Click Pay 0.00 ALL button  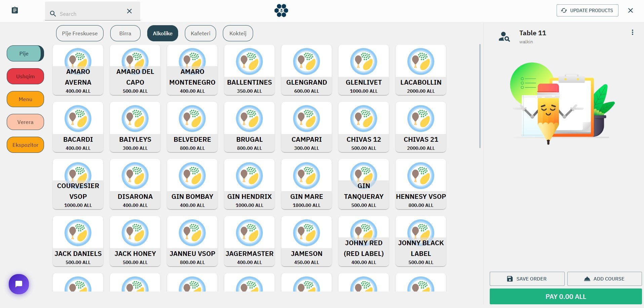pos(566,297)
